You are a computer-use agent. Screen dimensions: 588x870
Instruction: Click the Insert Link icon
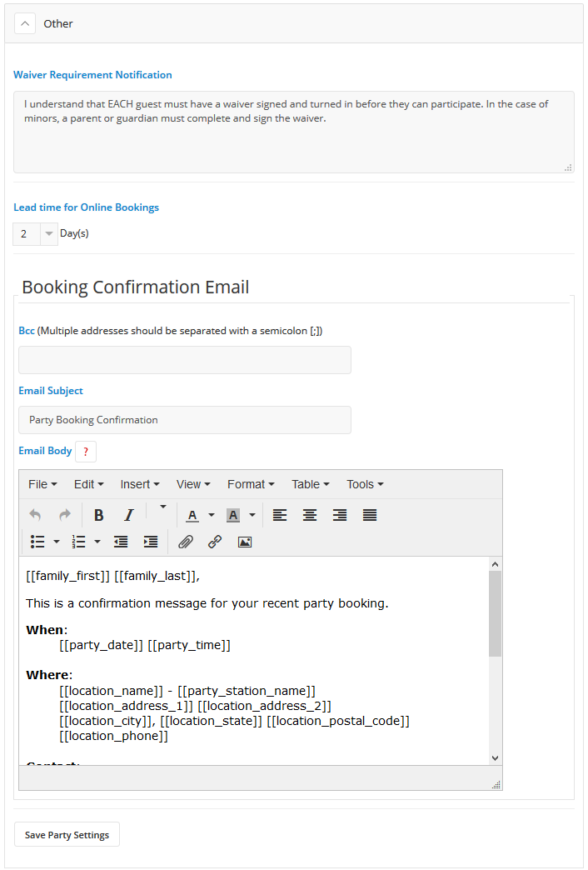(x=215, y=542)
